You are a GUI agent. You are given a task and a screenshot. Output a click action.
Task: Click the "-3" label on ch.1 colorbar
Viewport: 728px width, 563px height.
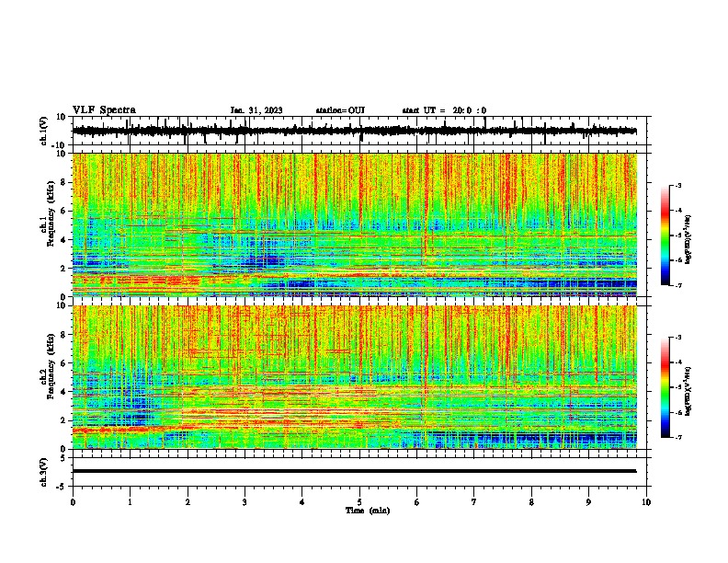[x=677, y=186]
